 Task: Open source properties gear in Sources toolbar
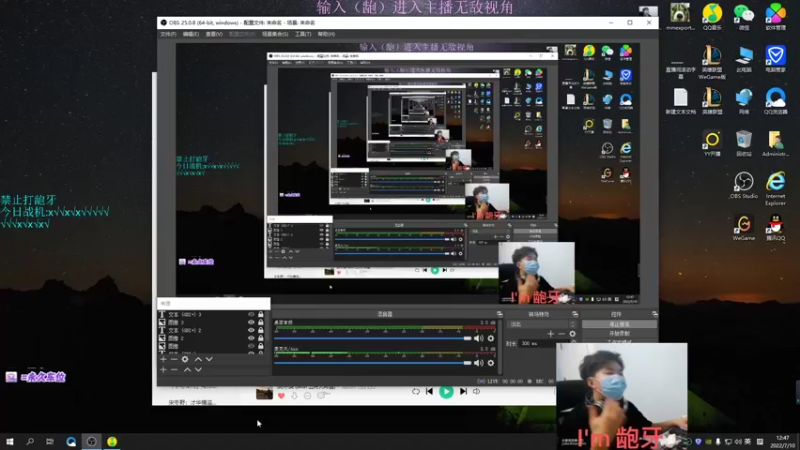(x=185, y=359)
